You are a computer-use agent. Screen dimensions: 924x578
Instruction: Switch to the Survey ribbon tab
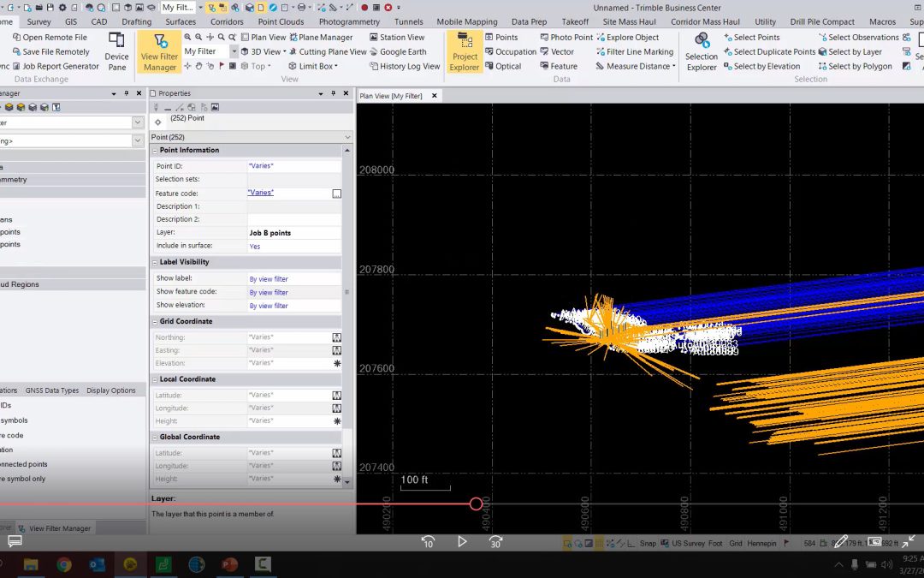pyautogui.click(x=38, y=21)
